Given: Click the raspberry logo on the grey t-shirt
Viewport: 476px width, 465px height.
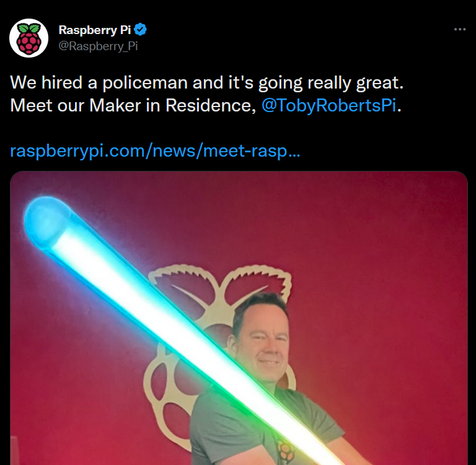Looking at the screenshot, I should click(x=284, y=450).
